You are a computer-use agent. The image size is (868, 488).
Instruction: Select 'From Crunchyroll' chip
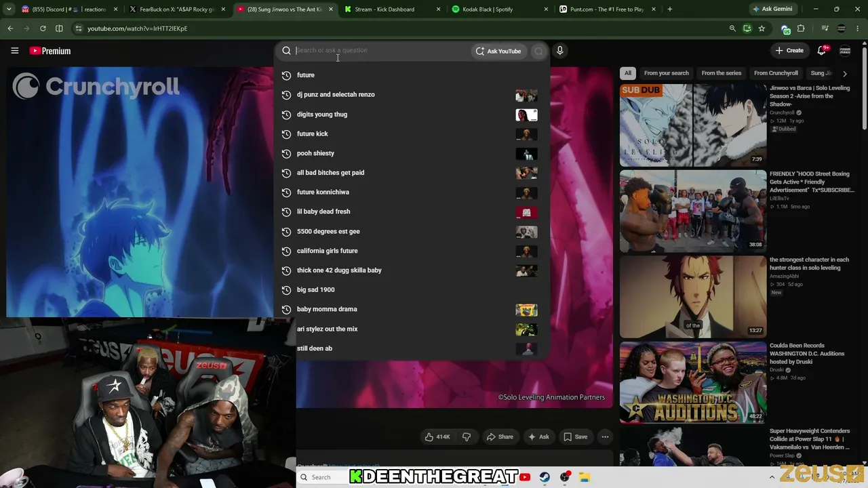(776, 73)
